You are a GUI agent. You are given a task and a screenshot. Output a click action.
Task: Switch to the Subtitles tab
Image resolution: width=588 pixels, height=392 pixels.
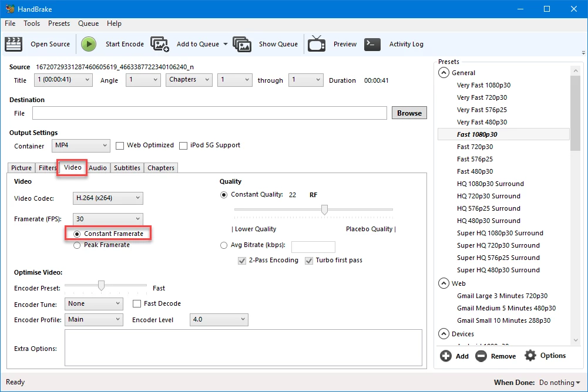pyautogui.click(x=127, y=168)
